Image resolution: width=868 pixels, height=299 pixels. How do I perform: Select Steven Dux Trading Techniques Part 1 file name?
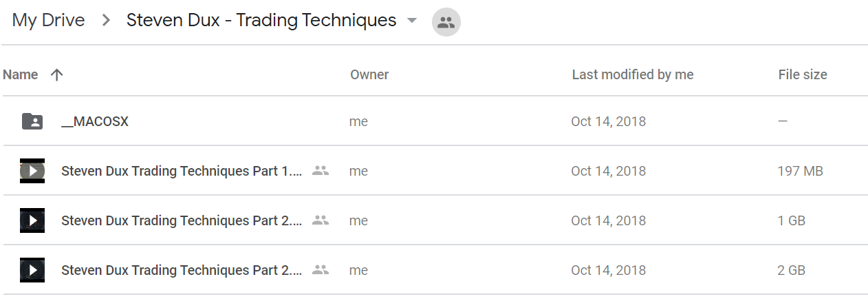tap(182, 171)
